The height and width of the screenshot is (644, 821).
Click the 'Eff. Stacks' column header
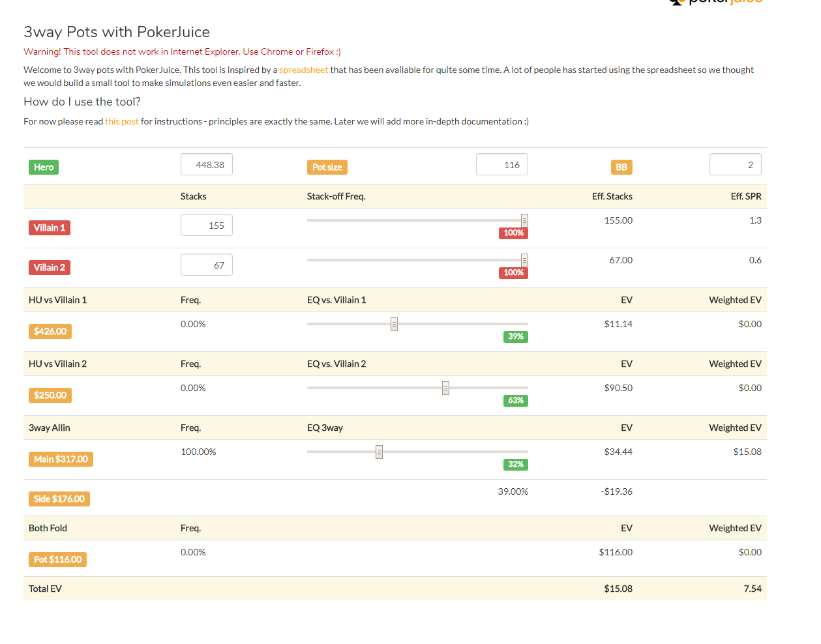(612, 196)
